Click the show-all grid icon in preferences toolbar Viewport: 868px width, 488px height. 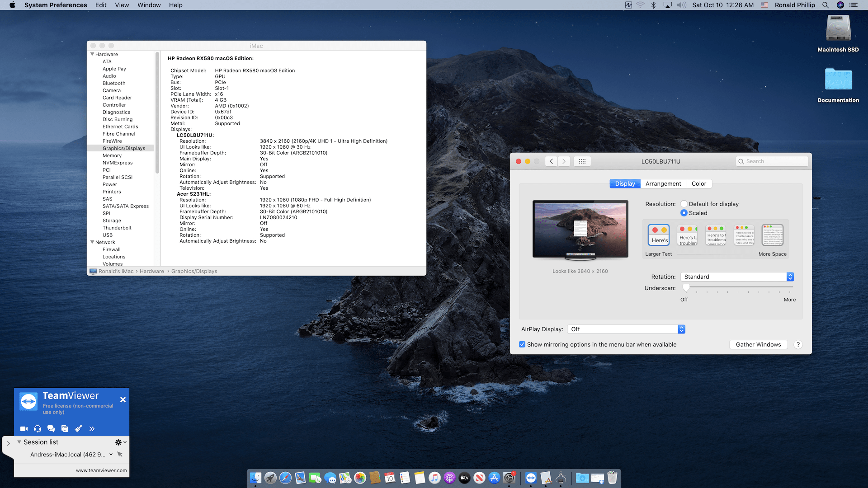[582, 161]
